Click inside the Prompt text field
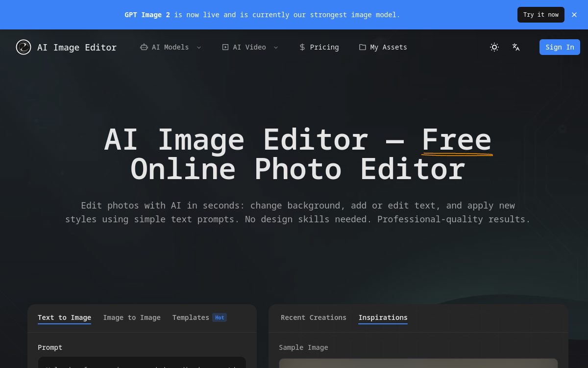The width and height of the screenshot is (588, 368). [142, 363]
